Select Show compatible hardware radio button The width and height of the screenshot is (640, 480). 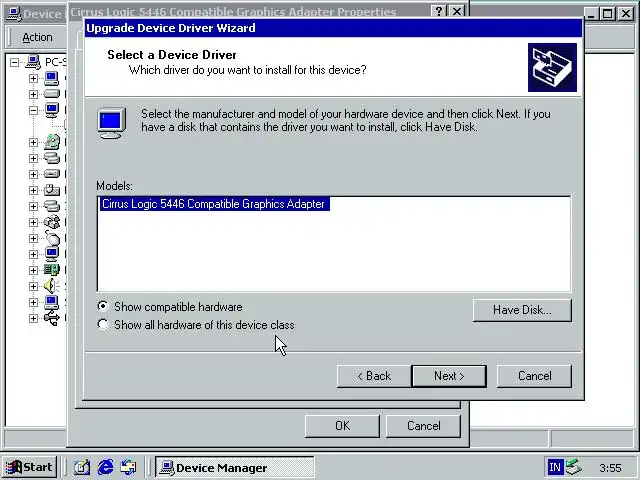tap(103, 307)
